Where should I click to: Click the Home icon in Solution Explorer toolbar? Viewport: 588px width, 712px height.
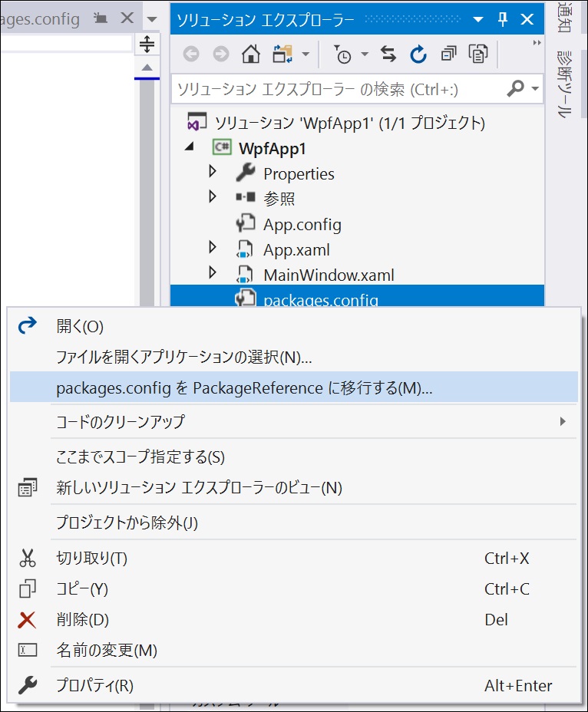[251, 54]
